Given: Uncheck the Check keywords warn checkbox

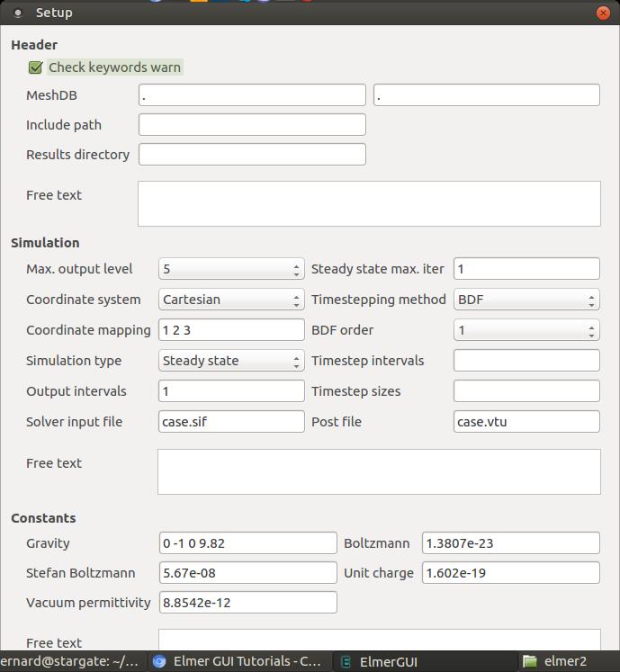Looking at the screenshot, I should (x=36, y=67).
